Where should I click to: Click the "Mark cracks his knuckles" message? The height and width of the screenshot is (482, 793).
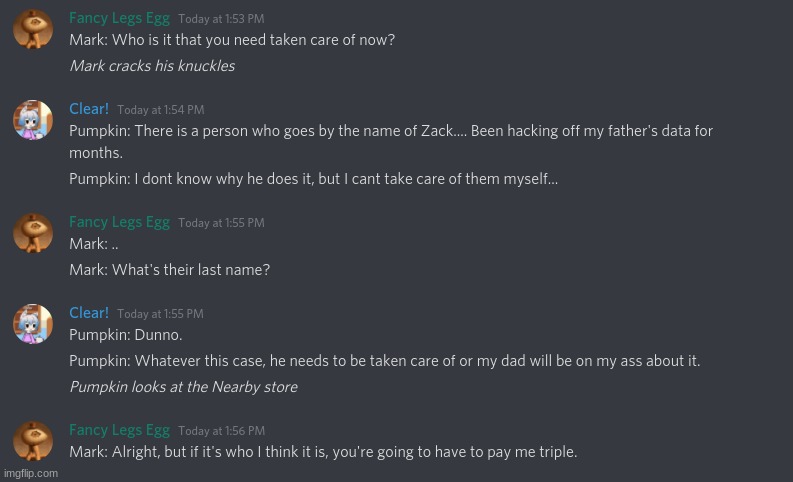152,66
